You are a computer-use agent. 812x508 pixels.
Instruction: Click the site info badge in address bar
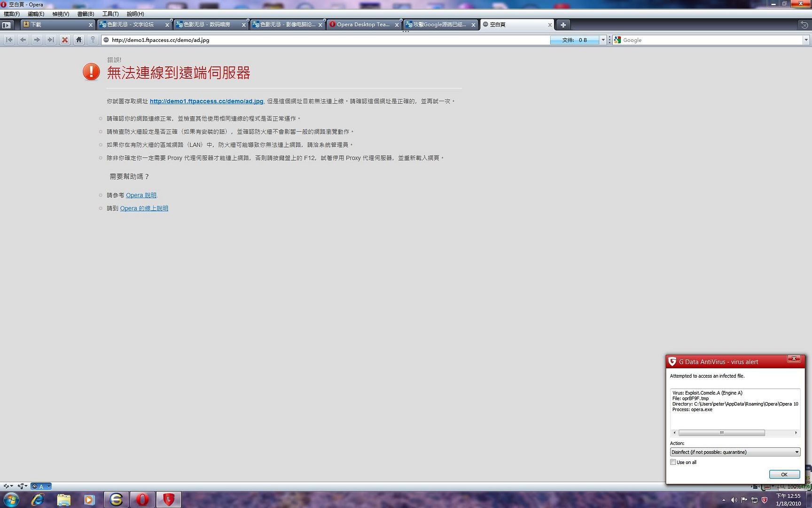(106, 40)
